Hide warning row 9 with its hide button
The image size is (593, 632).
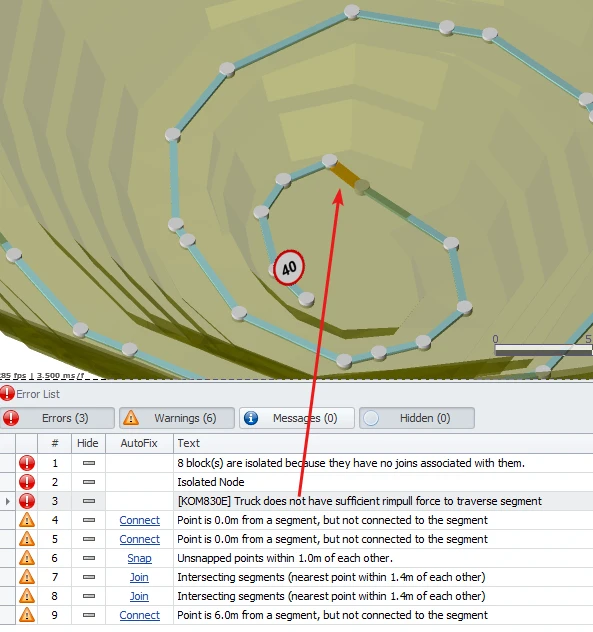(89, 615)
